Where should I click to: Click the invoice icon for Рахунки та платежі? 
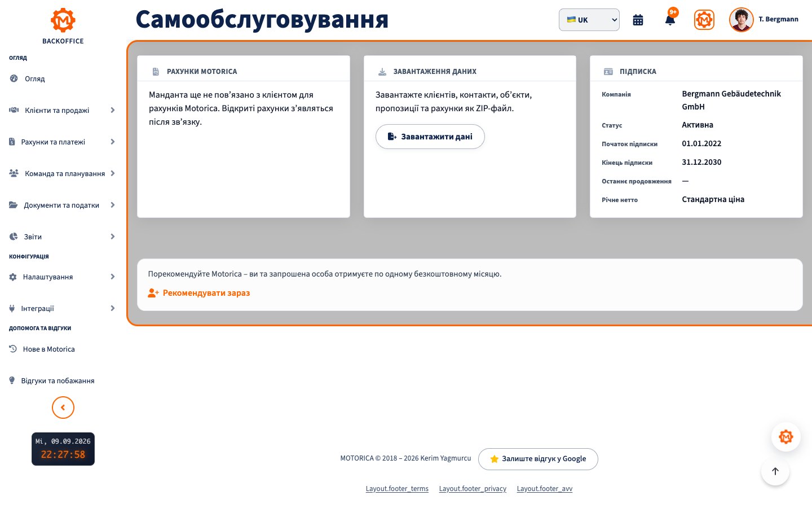(12, 142)
